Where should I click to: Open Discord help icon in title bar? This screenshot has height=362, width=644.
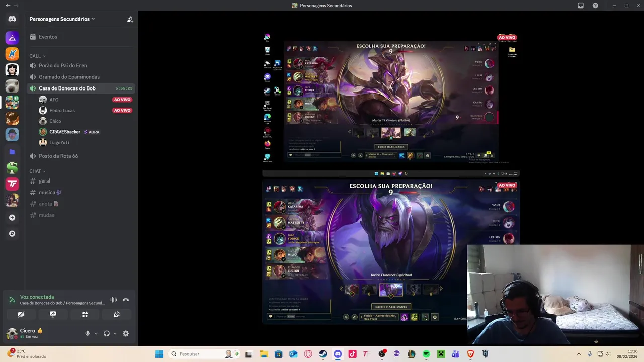[595, 6]
